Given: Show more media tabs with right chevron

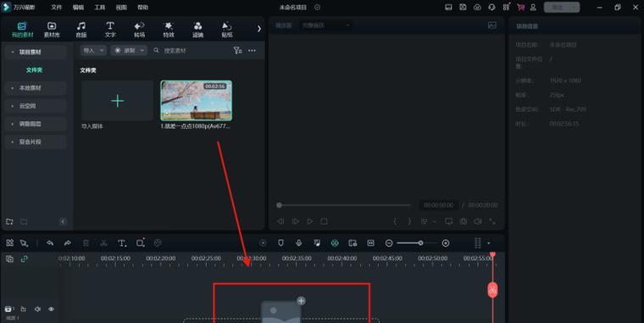Looking at the screenshot, I should (x=258, y=29).
